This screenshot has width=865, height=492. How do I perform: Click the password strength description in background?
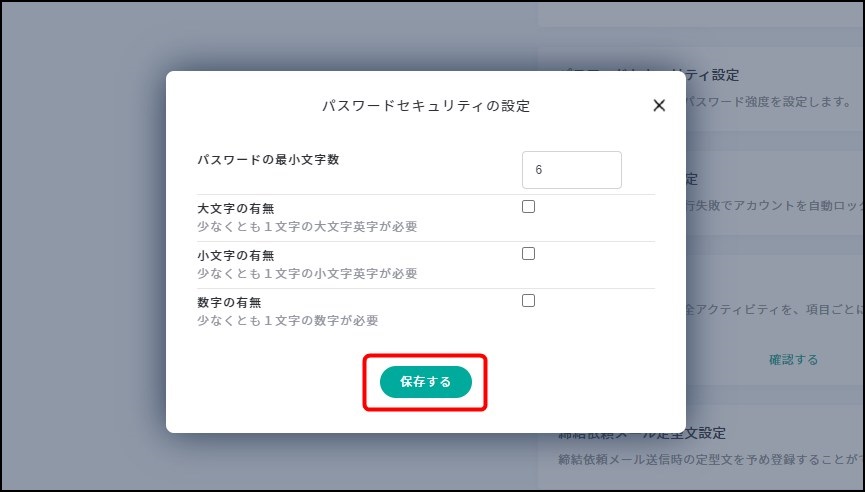pyautogui.click(x=768, y=102)
